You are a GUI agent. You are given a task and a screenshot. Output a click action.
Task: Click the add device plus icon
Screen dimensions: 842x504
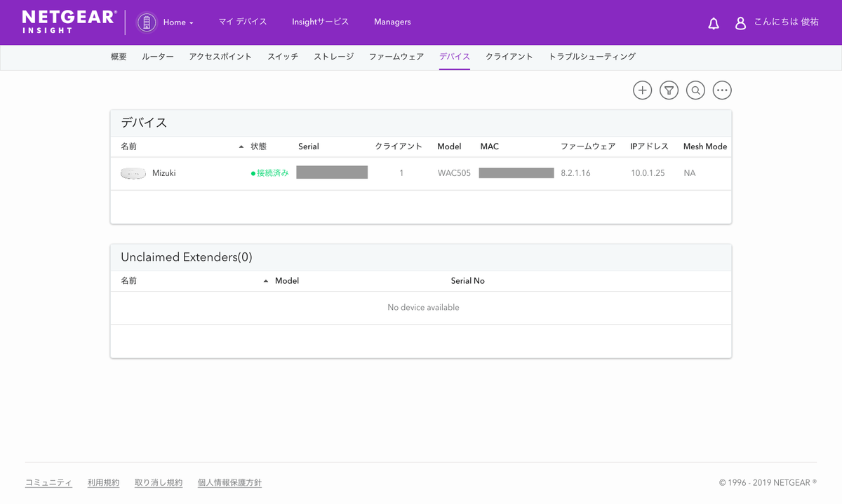642,90
